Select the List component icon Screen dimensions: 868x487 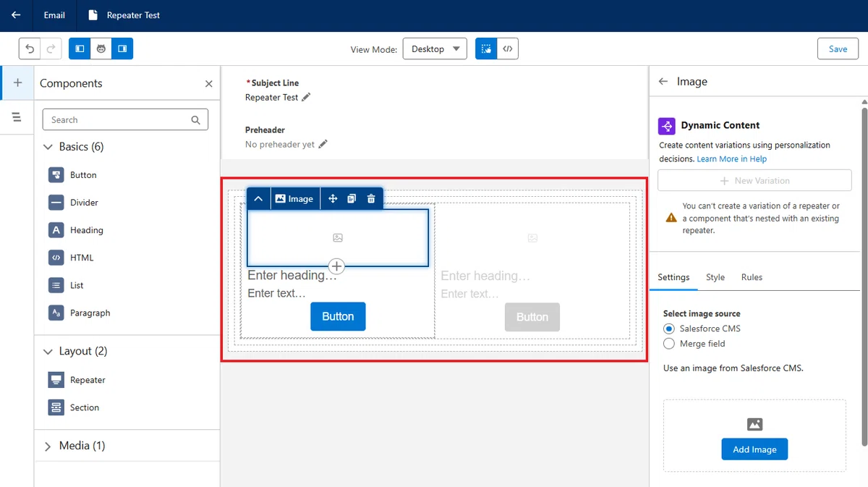(56, 285)
